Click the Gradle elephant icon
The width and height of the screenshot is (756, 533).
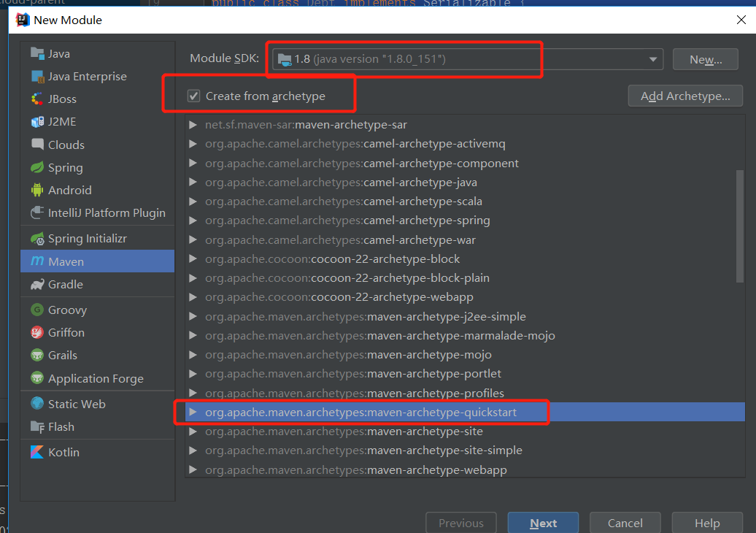(37, 284)
